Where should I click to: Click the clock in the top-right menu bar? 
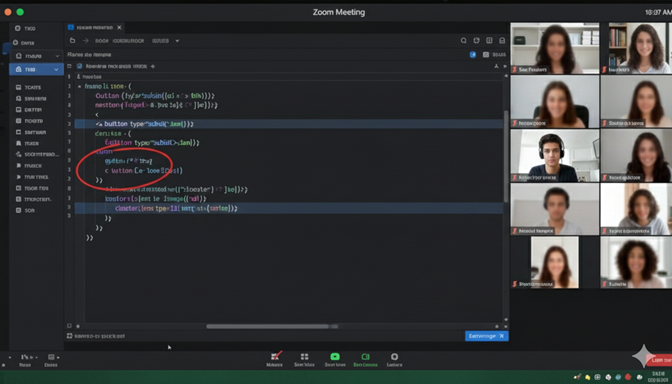[x=658, y=13]
